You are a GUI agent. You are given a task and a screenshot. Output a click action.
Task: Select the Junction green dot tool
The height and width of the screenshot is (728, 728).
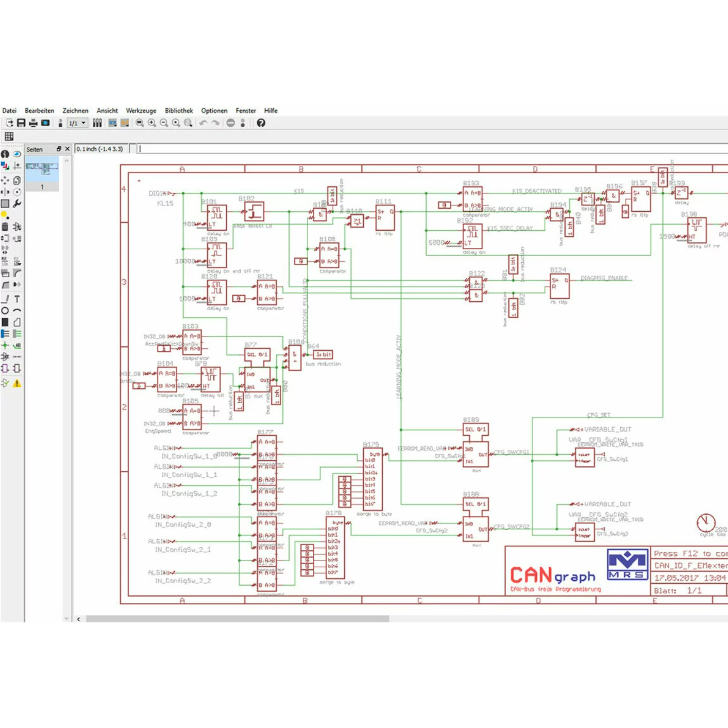(5, 345)
